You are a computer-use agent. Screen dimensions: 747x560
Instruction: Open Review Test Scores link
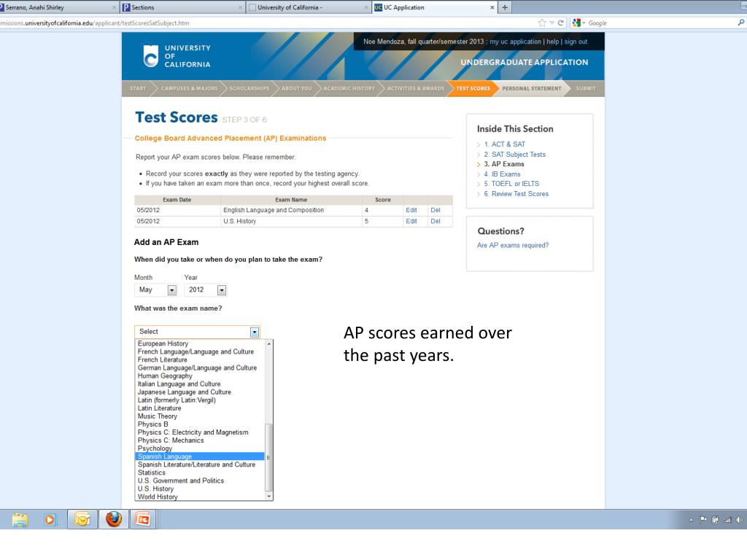pos(516,194)
